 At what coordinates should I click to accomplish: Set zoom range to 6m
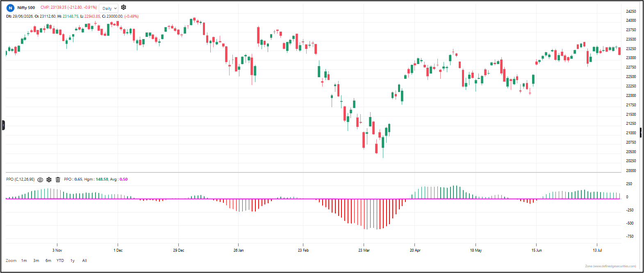click(48, 261)
